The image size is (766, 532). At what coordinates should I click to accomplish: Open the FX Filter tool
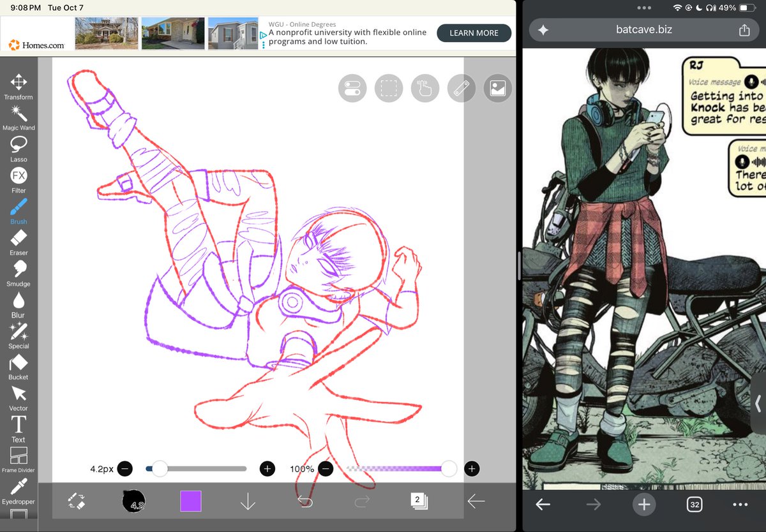click(x=19, y=181)
